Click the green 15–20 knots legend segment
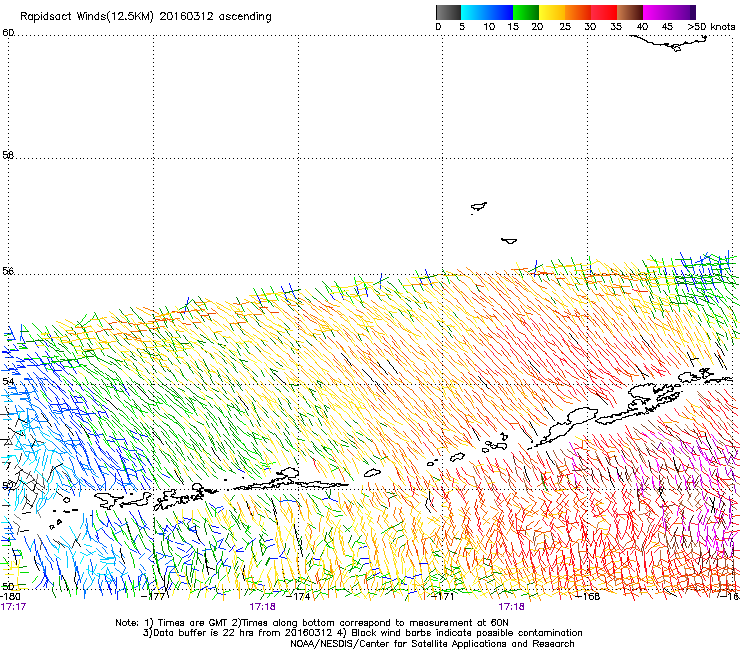The height and width of the screenshot is (650, 740). pyautogui.click(x=526, y=12)
